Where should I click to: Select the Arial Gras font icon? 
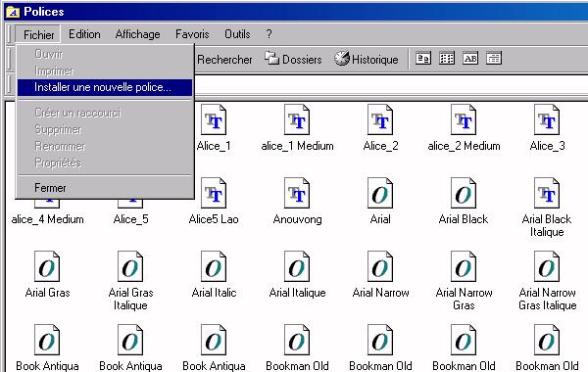[x=47, y=266]
